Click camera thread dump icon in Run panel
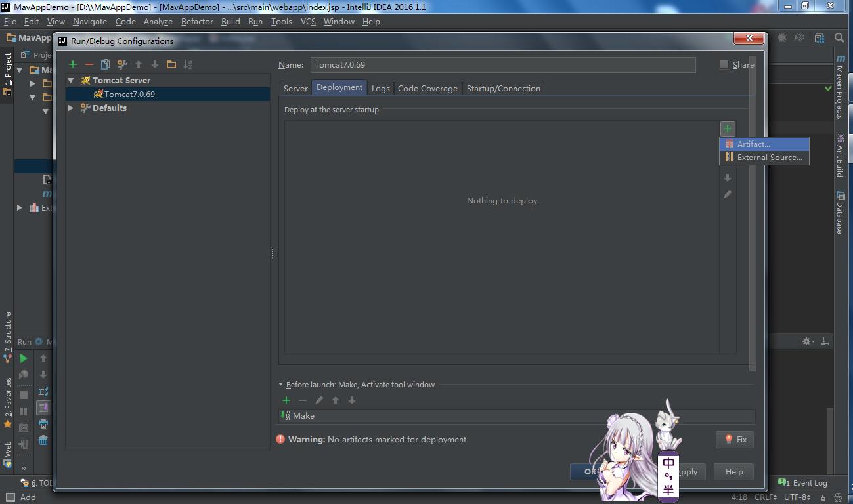Image resolution: width=853 pixels, height=504 pixels. 24,427
